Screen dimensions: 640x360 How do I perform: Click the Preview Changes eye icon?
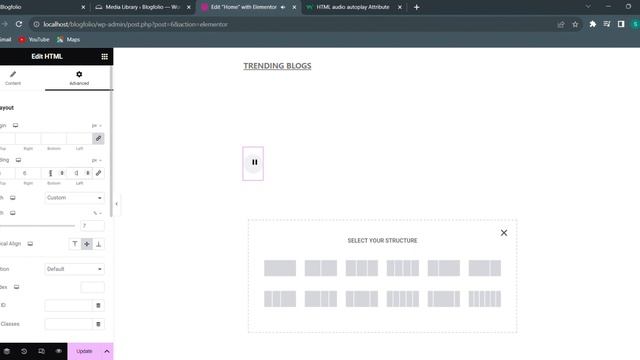[x=58, y=351]
